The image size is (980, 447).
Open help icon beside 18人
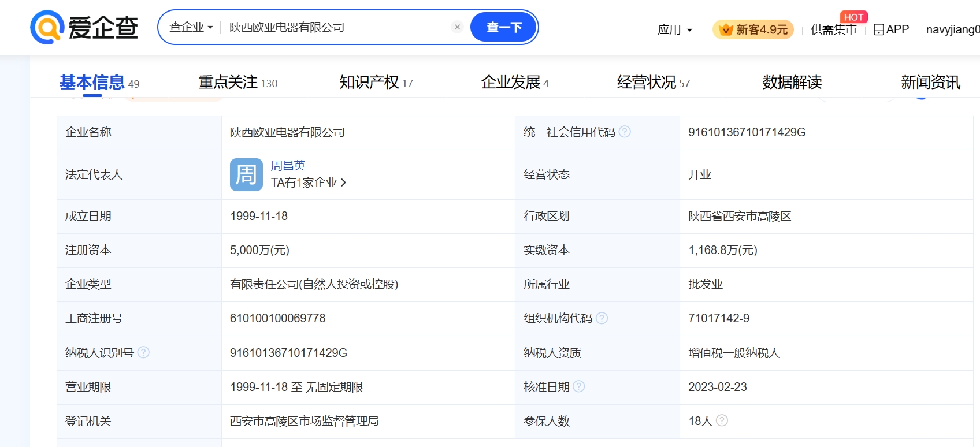[x=722, y=420]
